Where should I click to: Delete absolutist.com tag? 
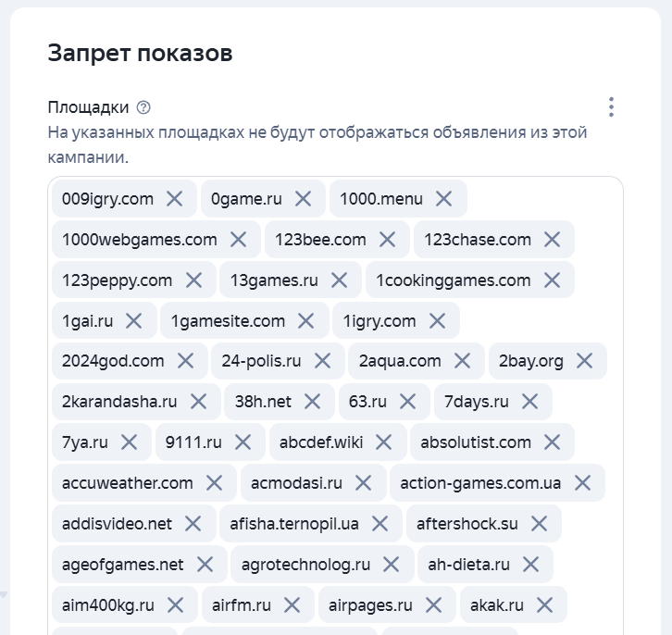click(x=552, y=442)
